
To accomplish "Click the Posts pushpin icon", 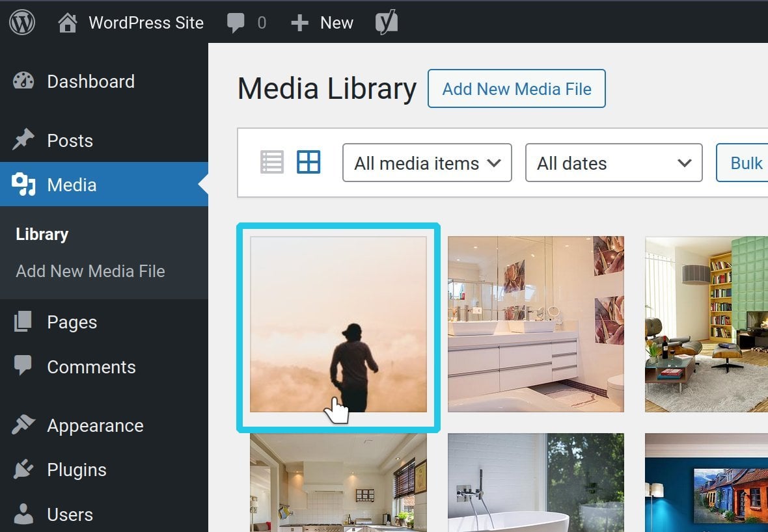I will coord(23,140).
